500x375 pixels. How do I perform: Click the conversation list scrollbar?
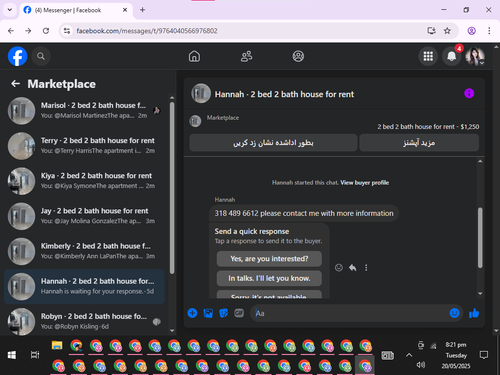click(172, 188)
